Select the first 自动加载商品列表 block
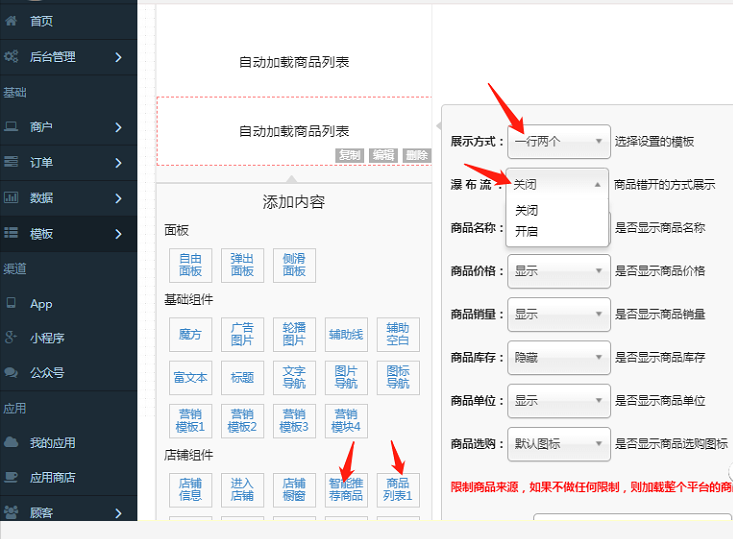This screenshot has width=733, height=539. point(294,62)
